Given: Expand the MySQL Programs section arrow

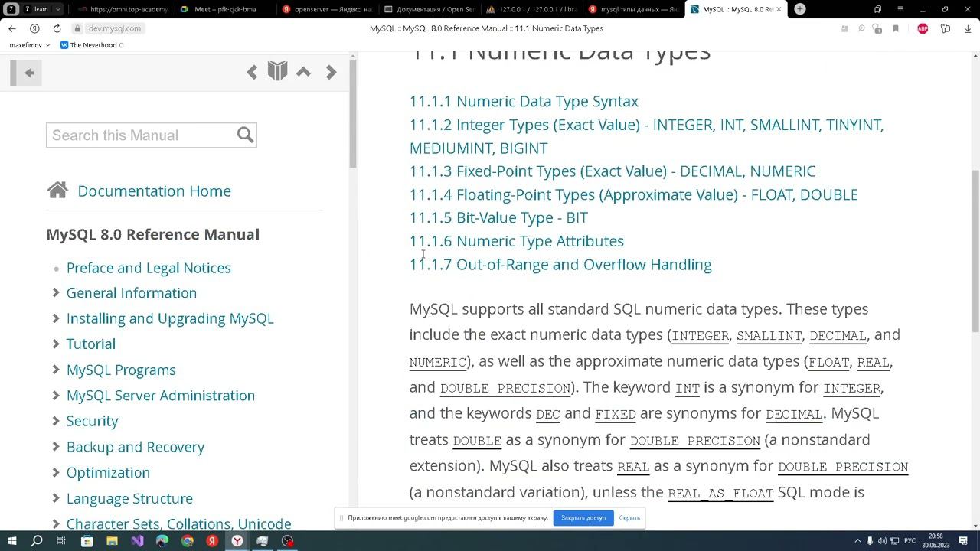Looking at the screenshot, I should point(56,370).
